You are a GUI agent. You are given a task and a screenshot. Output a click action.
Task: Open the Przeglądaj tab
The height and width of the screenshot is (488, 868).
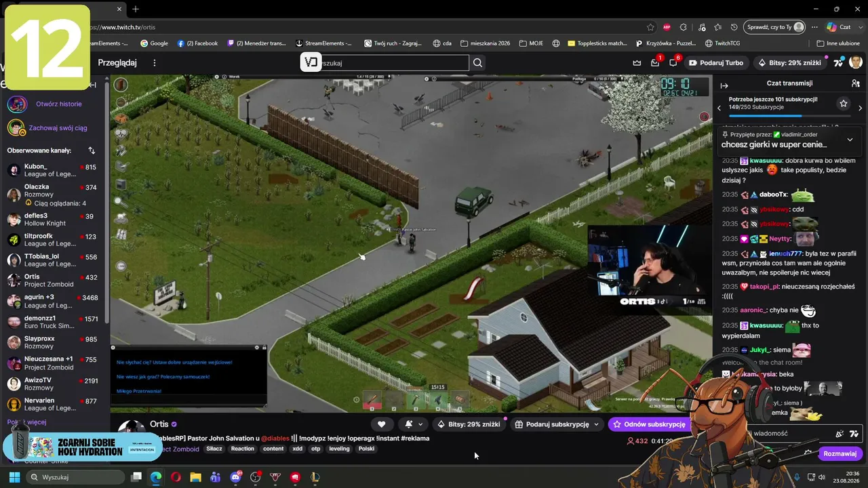coord(117,63)
